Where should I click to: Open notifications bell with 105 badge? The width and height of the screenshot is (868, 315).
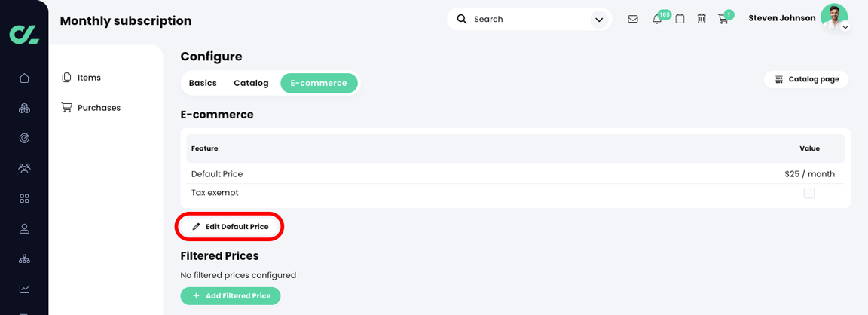657,20
